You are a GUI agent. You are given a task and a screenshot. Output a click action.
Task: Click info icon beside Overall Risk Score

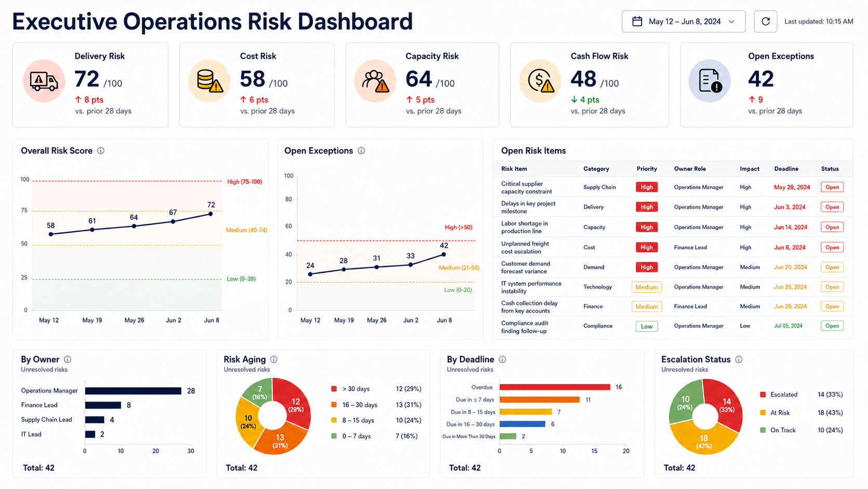click(101, 151)
